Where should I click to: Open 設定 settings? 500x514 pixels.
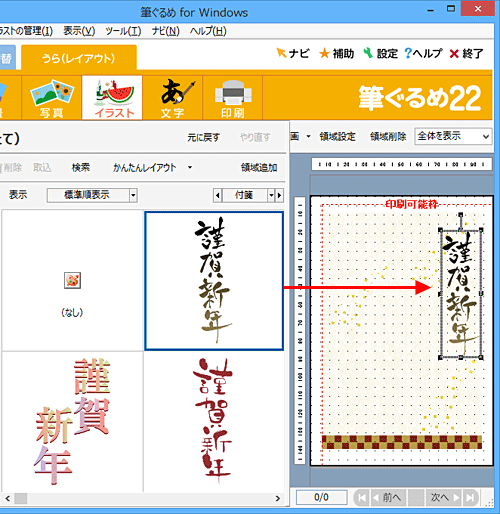pyautogui.click(x=381, y=53)
